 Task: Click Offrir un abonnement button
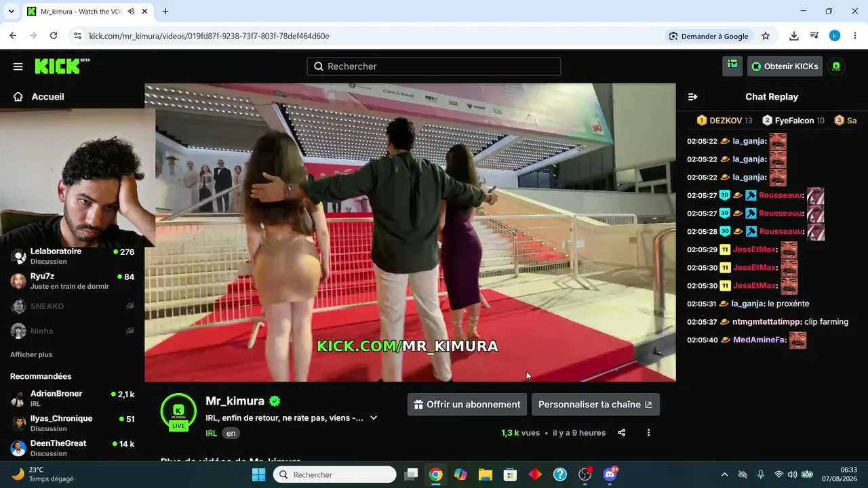(x=467, y=405)
